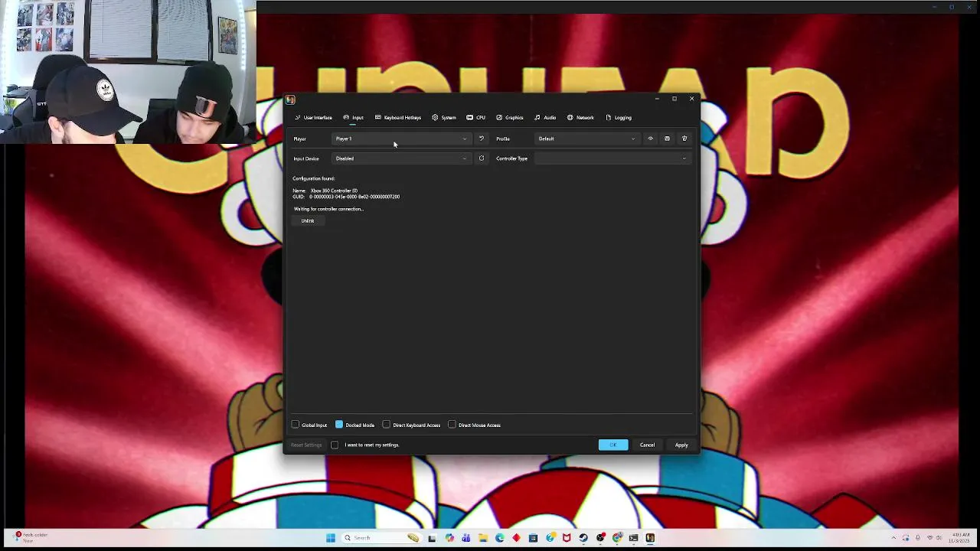
Task: Open the Profile dropdown showing Default
Action: click(x=586, y=139)
